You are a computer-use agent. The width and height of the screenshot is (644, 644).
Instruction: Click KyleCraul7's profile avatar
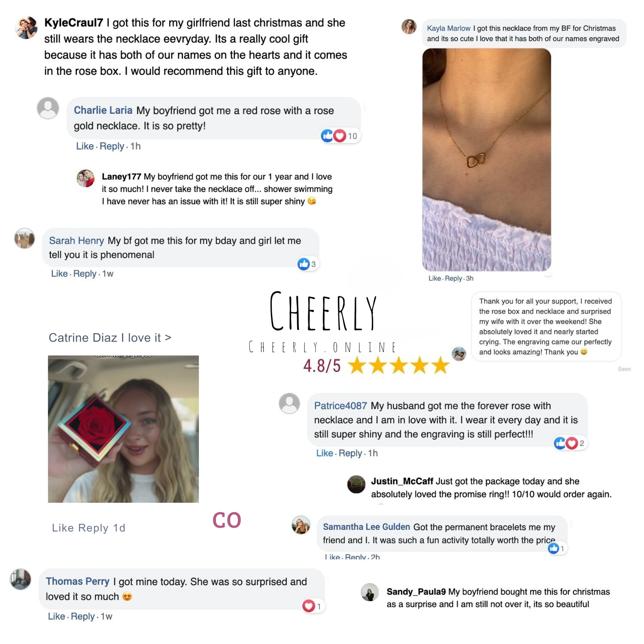[26, 28]
